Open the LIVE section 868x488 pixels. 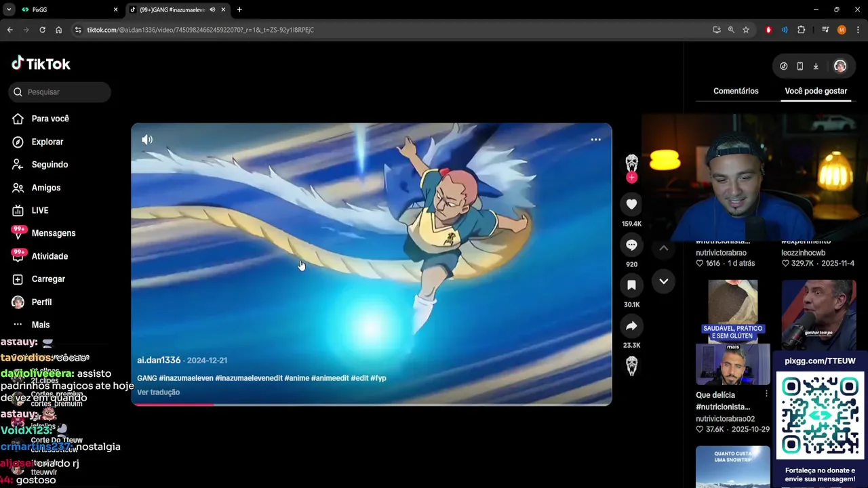(x=31, y=210)
